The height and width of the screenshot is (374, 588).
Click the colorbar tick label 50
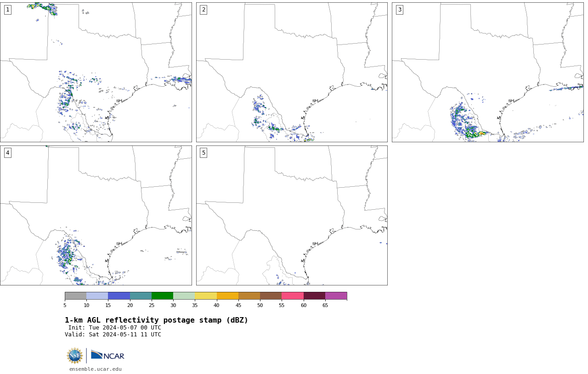260,305
